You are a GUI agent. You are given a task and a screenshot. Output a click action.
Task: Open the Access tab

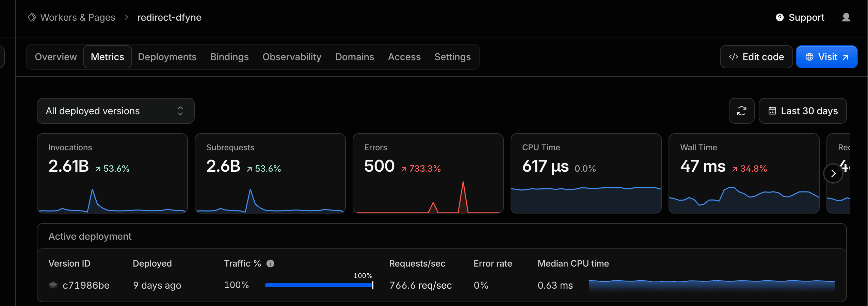(404, 57)
